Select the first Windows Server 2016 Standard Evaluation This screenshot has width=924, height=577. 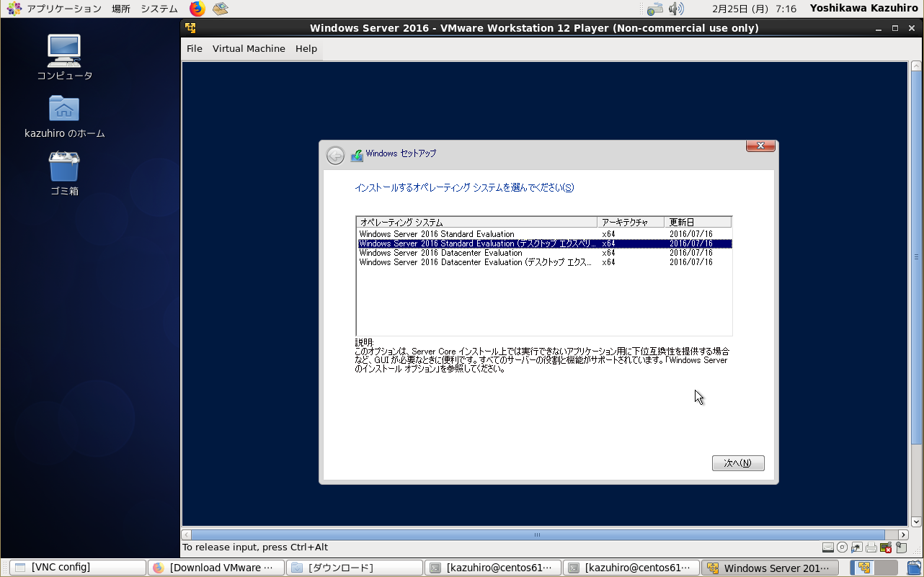click(x=437, y=234)
